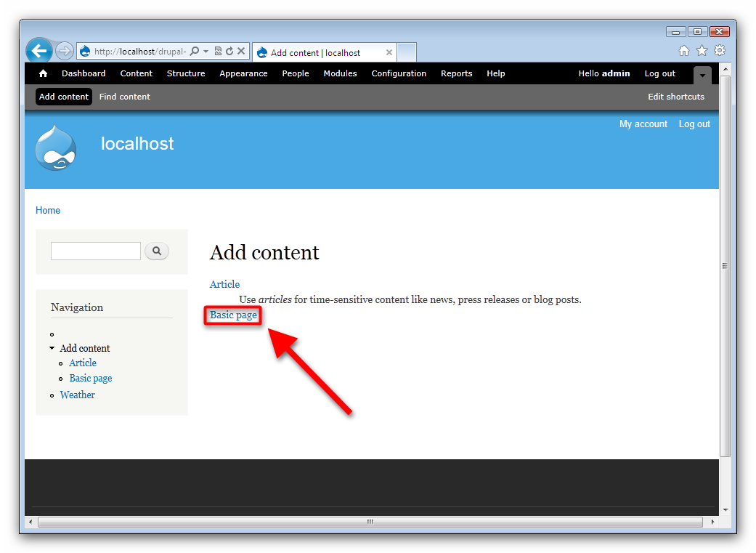Open the address bar search dropdown arrow
The width and height of the screenshot is (756, 553).
coord(206,52)
